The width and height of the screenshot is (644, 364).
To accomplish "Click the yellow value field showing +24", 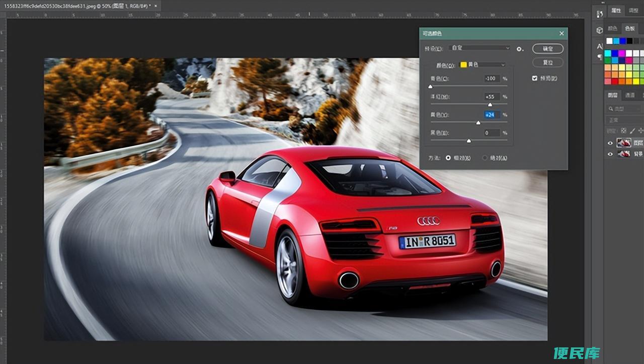I will point(492,115).
